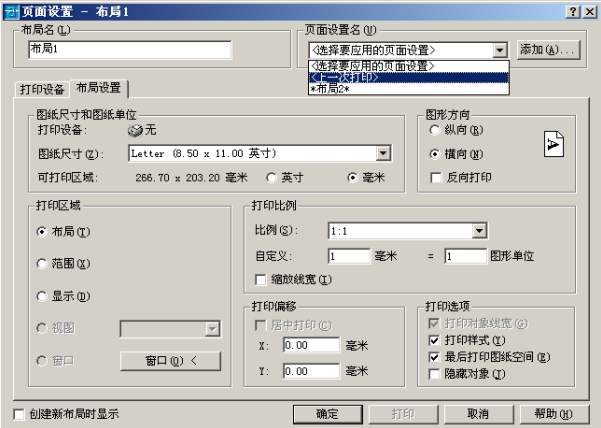The height and width of the screenshot is (428, 601).
Task: Enable the 反向打印 checkbox
Action: point(436,178)
